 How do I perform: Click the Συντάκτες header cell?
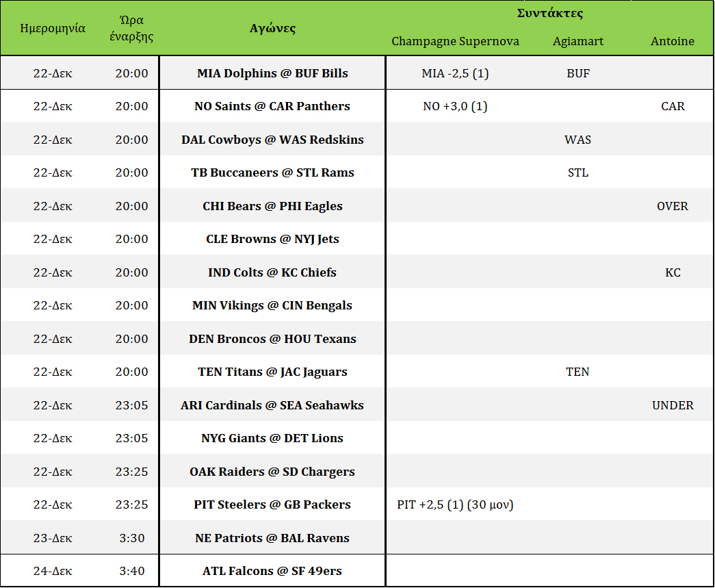point(550,13)
